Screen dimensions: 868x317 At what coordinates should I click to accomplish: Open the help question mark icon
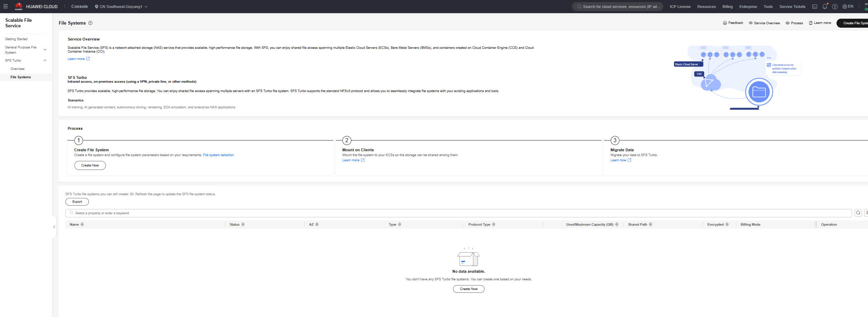[835, 7]
